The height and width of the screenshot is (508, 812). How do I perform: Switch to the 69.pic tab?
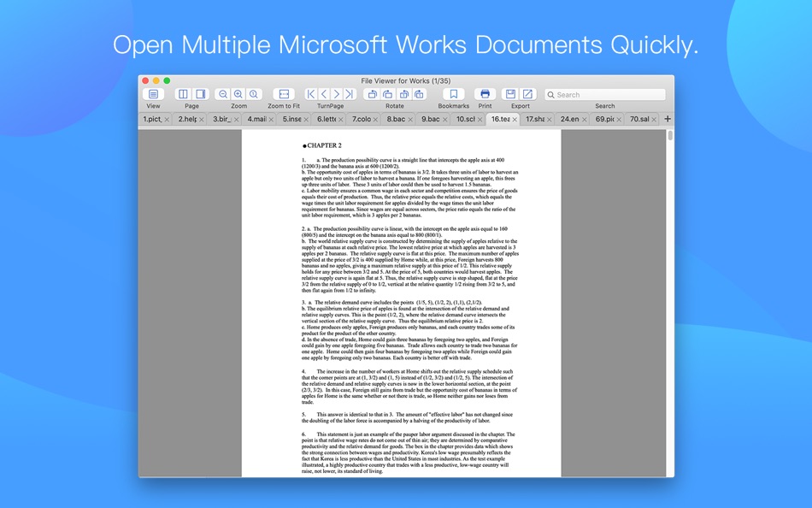(605, 119)
